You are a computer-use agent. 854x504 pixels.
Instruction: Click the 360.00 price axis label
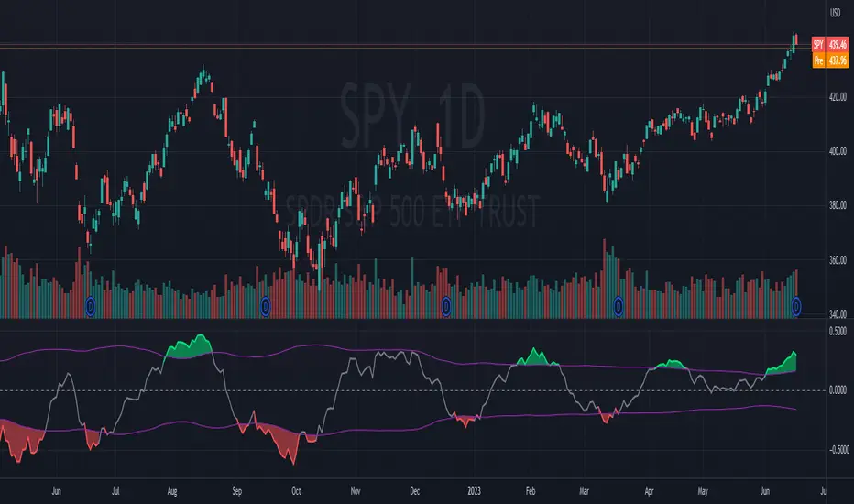(x=838, y=260)
